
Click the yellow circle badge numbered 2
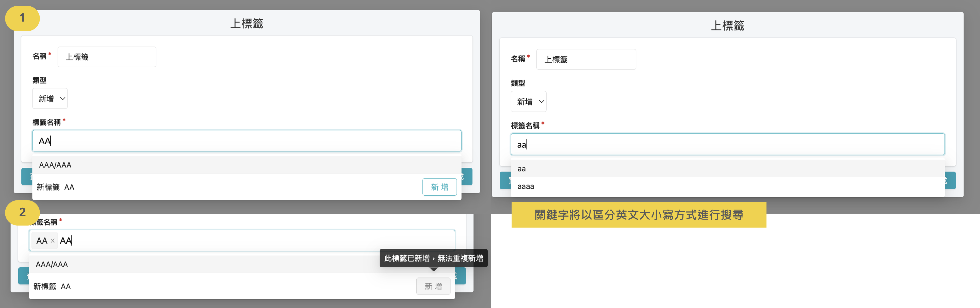[x=22, y=213]
